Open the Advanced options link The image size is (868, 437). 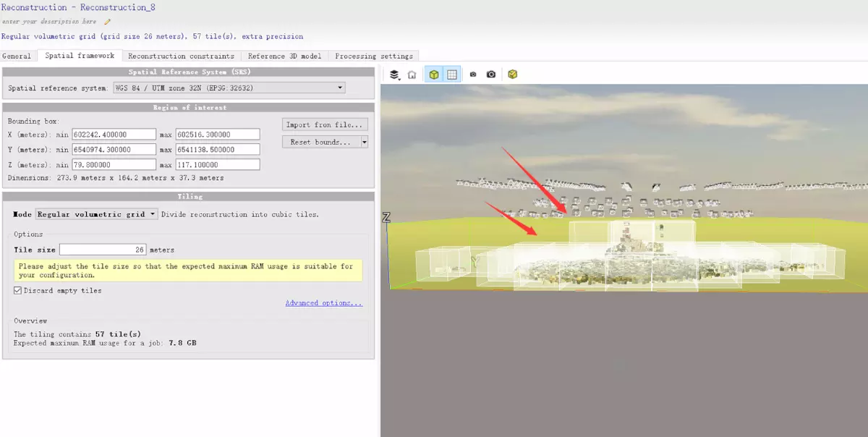323,303
